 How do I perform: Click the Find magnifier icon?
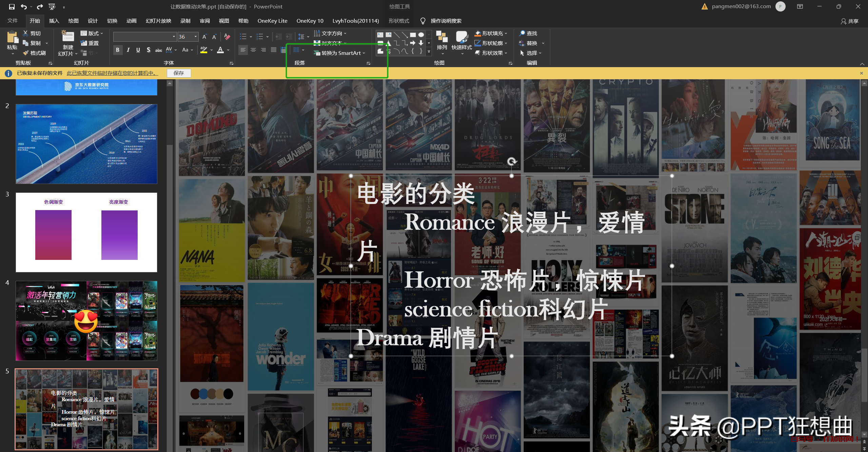tap(522, 33)
